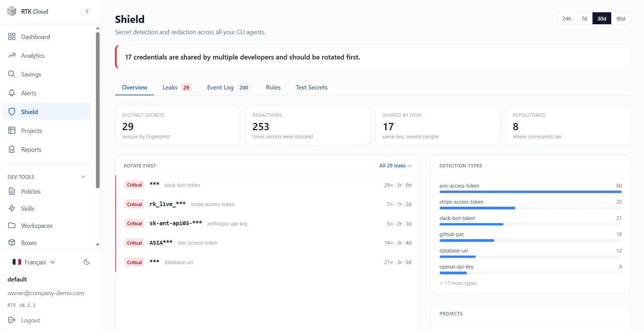Click the RTK Cloud cube logo
Viewport: 644px width, 330px height.
point(12,11)
